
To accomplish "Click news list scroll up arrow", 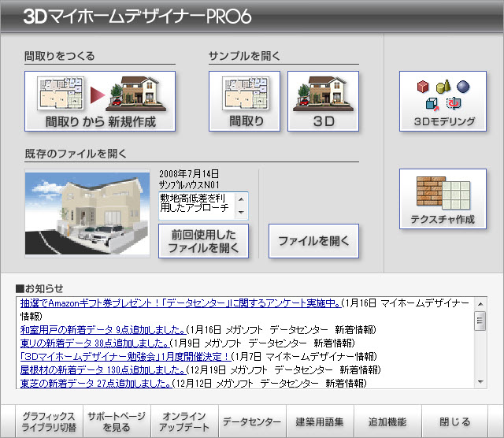I will [480, 304].
